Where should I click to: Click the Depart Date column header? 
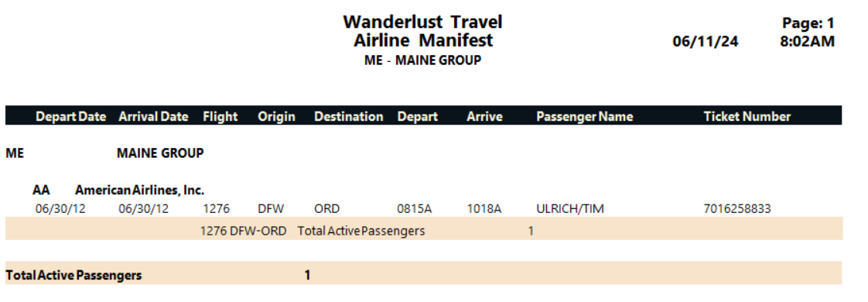(71, 116)
